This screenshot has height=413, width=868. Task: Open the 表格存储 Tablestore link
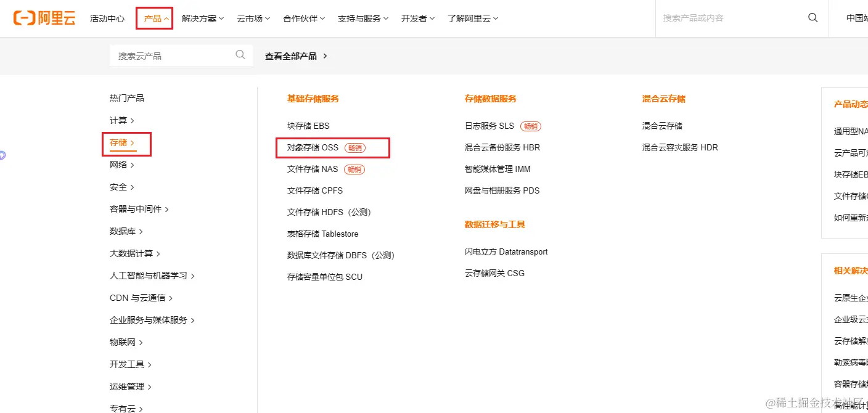coord(322,234)
